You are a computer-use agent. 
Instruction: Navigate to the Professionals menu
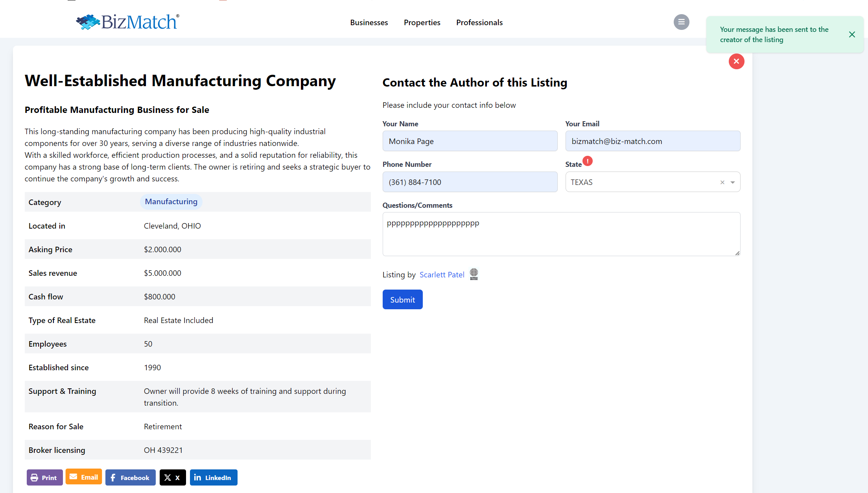tap(479, 22)
